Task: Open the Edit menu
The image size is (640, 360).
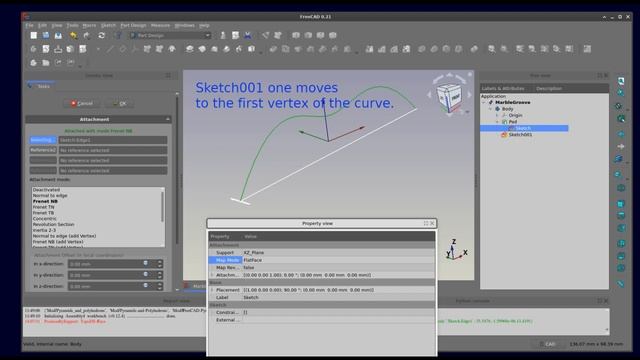Action: tap(42, 25)
